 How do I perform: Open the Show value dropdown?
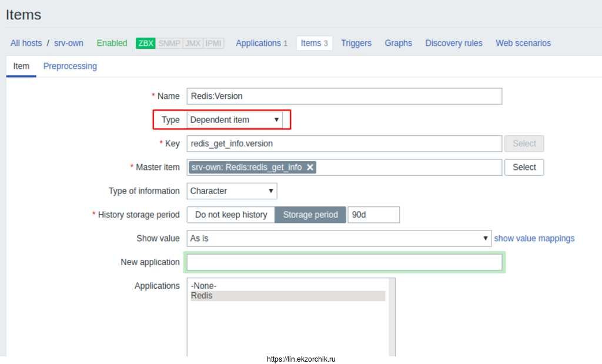(339, 238)
